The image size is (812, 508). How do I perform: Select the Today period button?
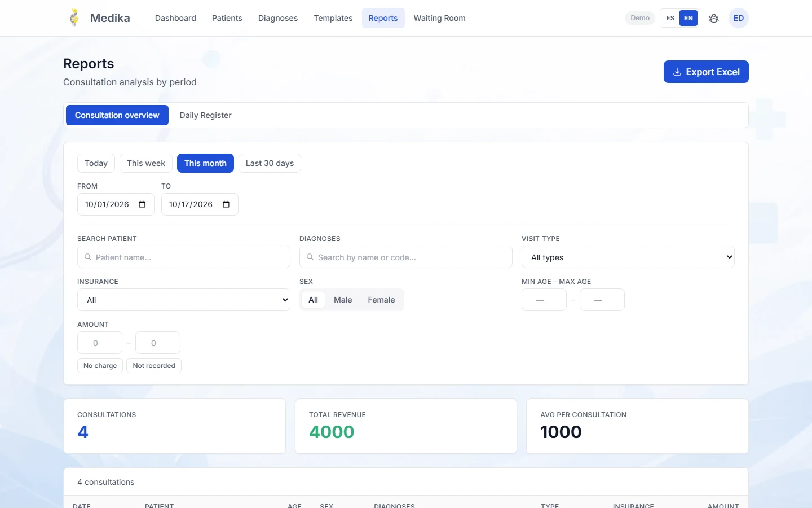coord(96,163)
